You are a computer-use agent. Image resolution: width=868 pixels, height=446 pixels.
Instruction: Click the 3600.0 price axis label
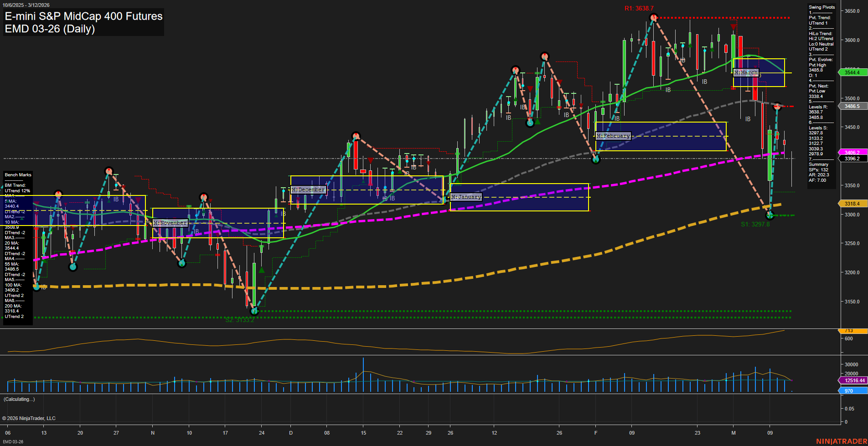click(852, 40)
